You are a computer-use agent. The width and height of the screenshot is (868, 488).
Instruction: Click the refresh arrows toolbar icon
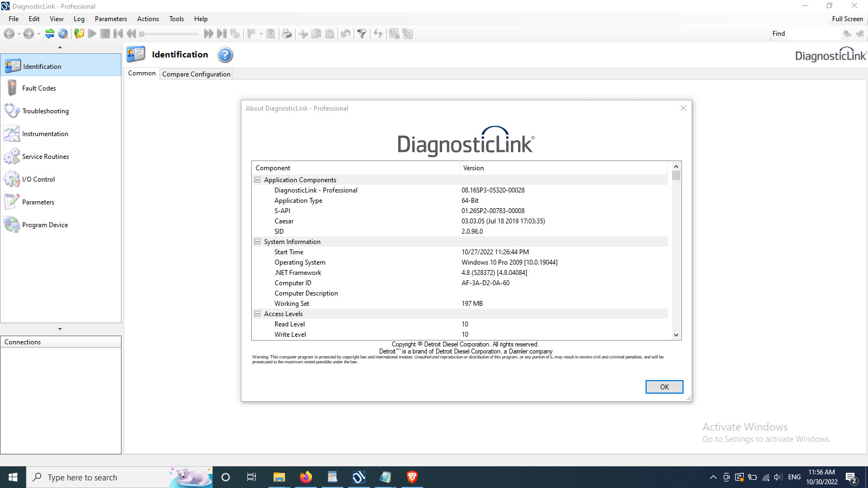(378, 34)
